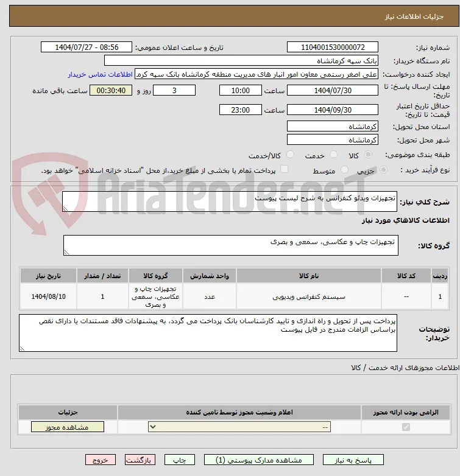Click the response deadline date 1404/07/30
Viewport: 460px width, 476px height.
333,91
